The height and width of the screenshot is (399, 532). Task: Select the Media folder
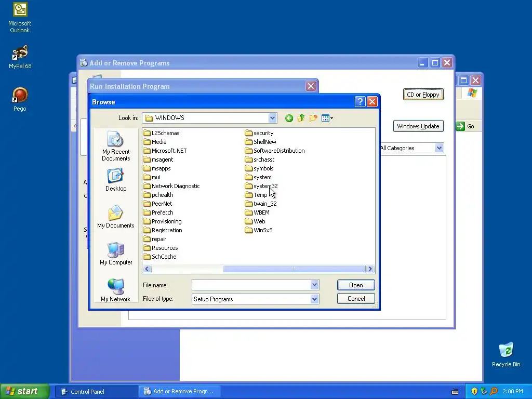pos(155,142)
